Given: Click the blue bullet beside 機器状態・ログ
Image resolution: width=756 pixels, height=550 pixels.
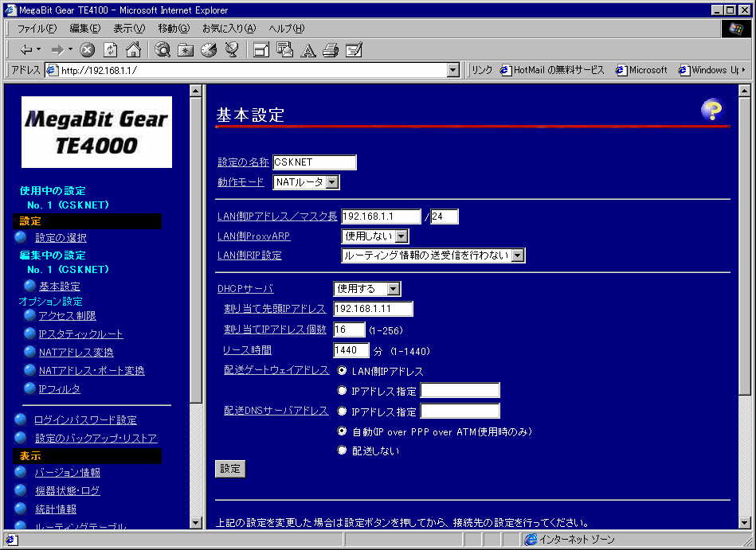Looking at the screenshot, I should [x=20, y=490].
